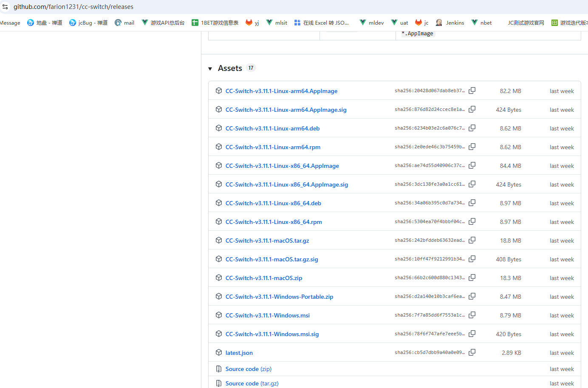Viewport: 588px width, 388px height.
Task: Open the 1BET游戏信息表 bookmark
Action: pos(215,23)
